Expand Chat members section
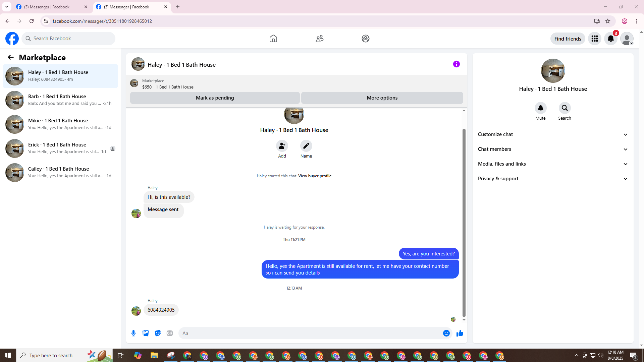644x362 pixels. pos(553,149)
